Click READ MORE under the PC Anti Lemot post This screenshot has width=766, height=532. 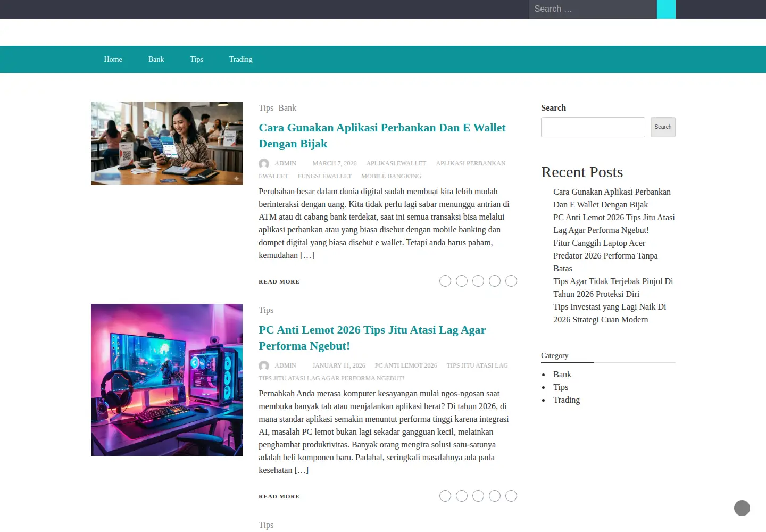coord(279,496)
